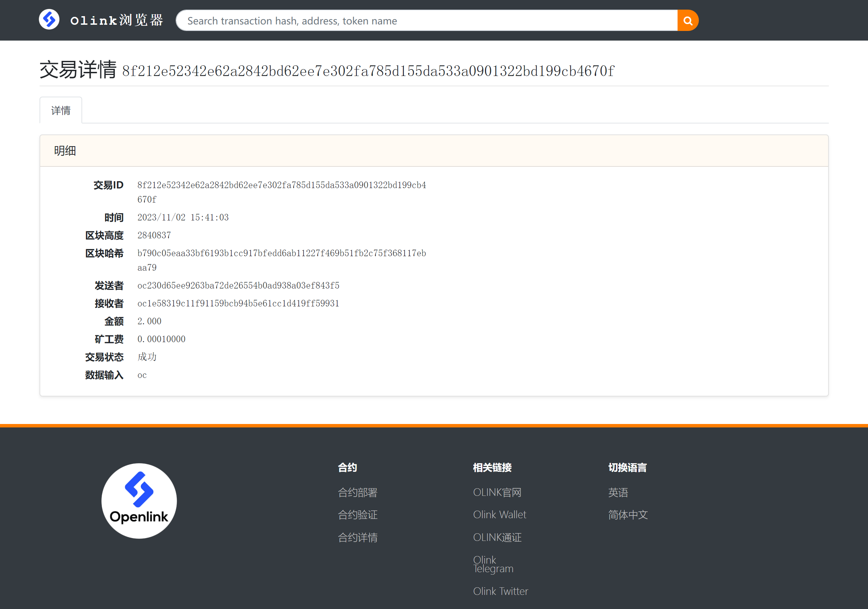
Task: Open the 合约验证 footer link
Action: 357,515
